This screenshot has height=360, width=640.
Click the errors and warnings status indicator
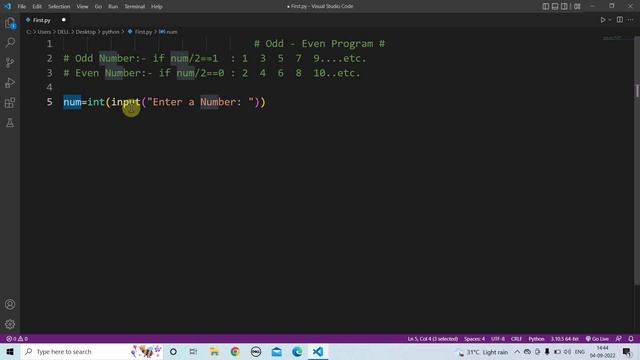click(x=17, y=339)
